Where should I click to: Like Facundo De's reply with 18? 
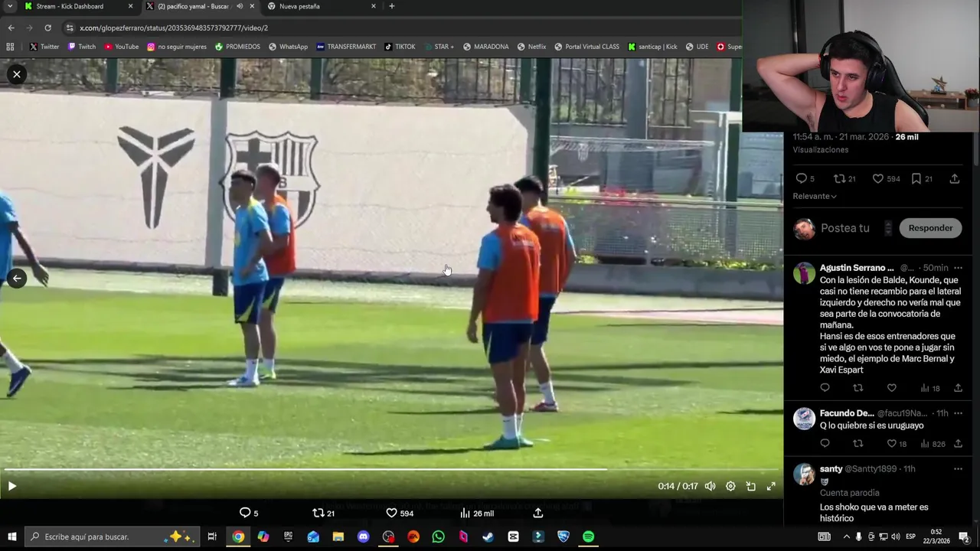point(896,443)
